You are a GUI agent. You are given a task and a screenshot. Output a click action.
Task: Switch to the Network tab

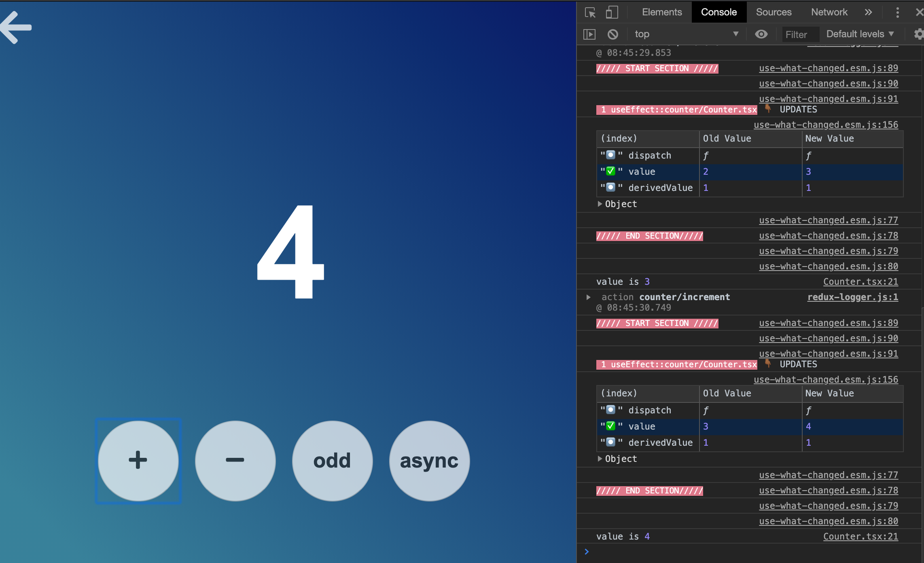tap(829, 13)
